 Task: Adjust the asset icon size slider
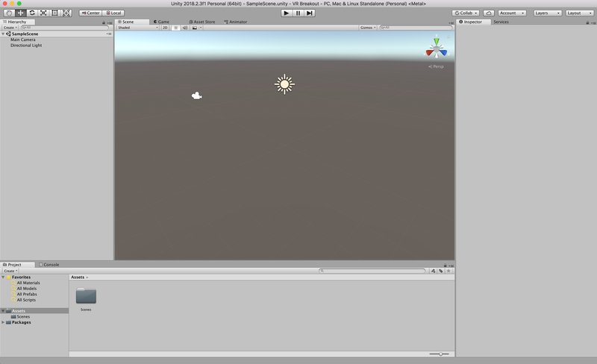(439, 354)
